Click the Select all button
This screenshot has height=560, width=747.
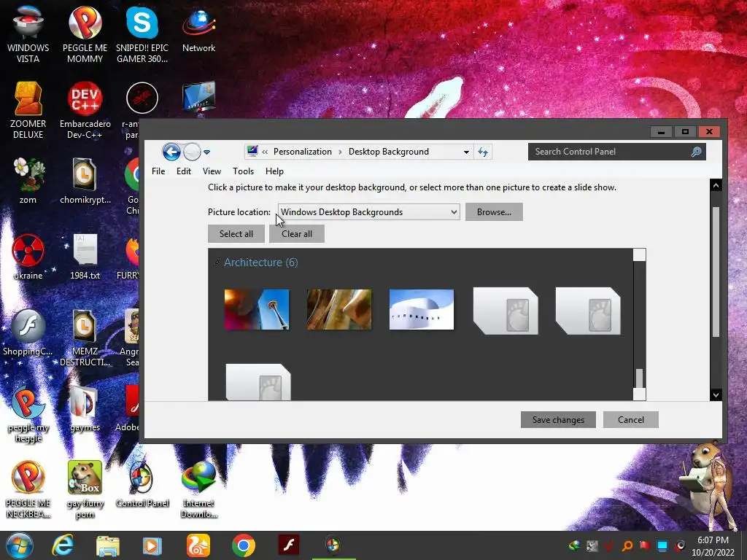click(236, 234)
